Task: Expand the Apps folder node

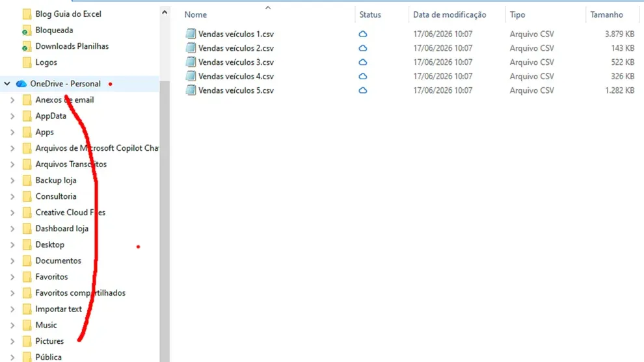Action: [x=12, y=132]
